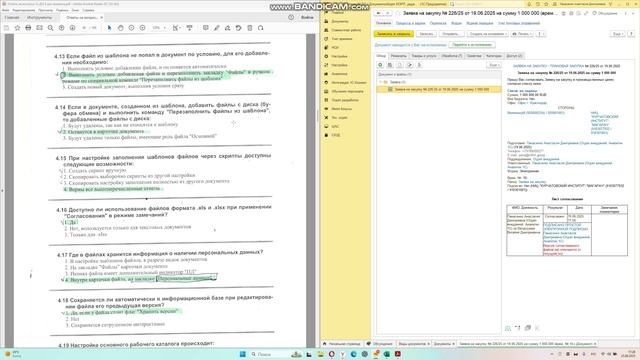This screenshot has width=640, height=360.
Task: Switch to the Товары и услуги tab
Action: pos(424,56)
